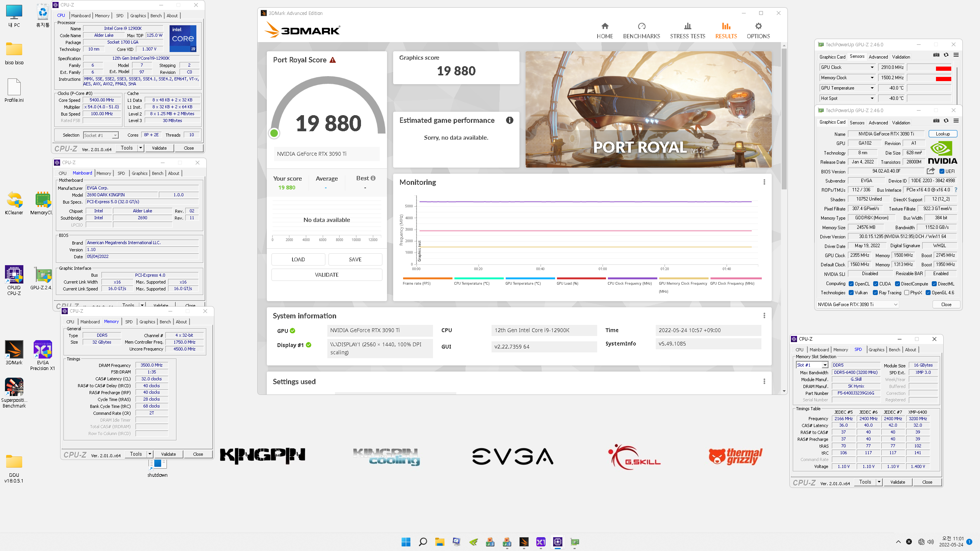This screenshot has width=980, height=551.
Task: Open the BENCHMARKS section in 3DMark
Action: (642, 31)
